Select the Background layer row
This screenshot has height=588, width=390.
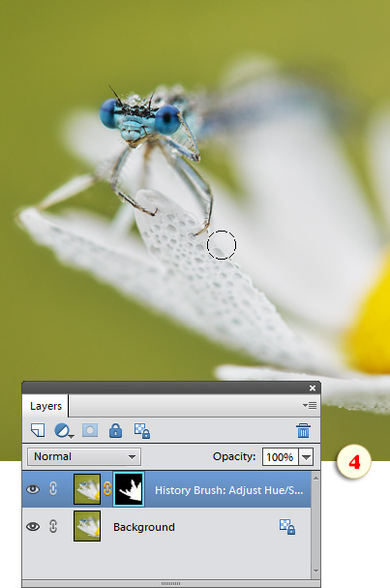click(166, 527)
